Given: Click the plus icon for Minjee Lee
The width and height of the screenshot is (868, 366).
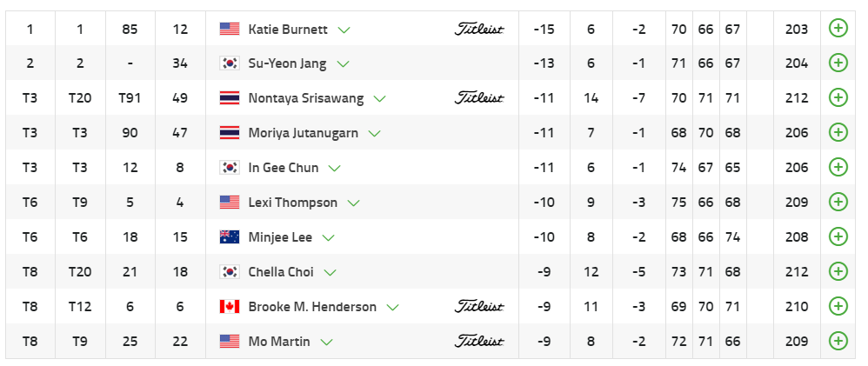Looking at the screenshot, I should 838,237.
